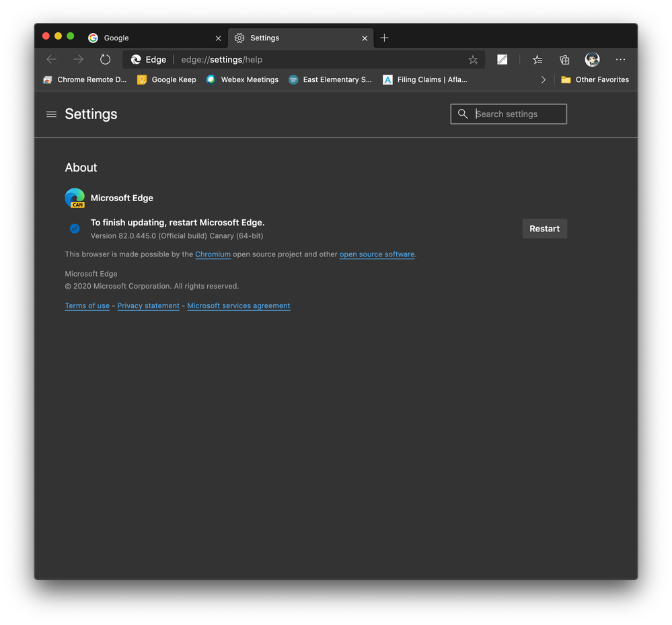Click the extension icon beside address bar
The image size is (672, 625).
point(502,60)
